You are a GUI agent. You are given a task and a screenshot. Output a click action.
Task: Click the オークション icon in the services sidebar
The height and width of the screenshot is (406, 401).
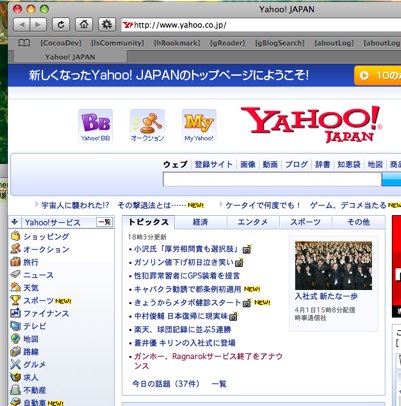15,249
